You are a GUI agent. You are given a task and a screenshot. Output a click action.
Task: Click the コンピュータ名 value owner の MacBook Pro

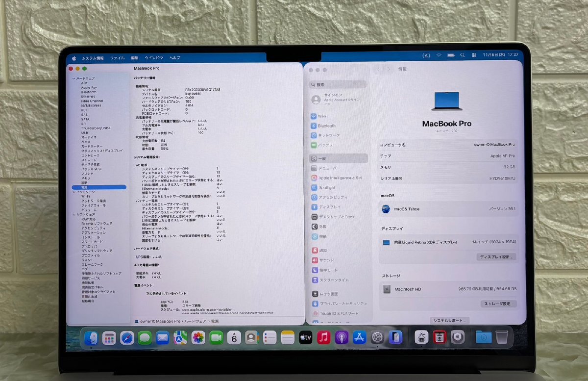pos(495,145)
